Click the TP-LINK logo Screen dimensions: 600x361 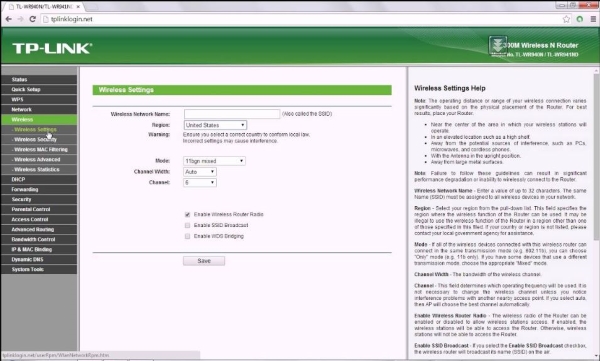point(52,48)
